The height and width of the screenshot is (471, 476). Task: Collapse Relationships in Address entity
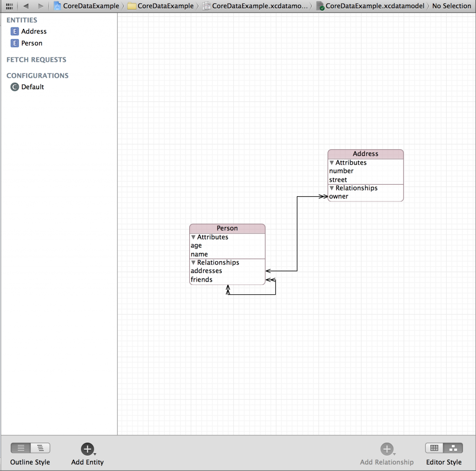point(332,188)
